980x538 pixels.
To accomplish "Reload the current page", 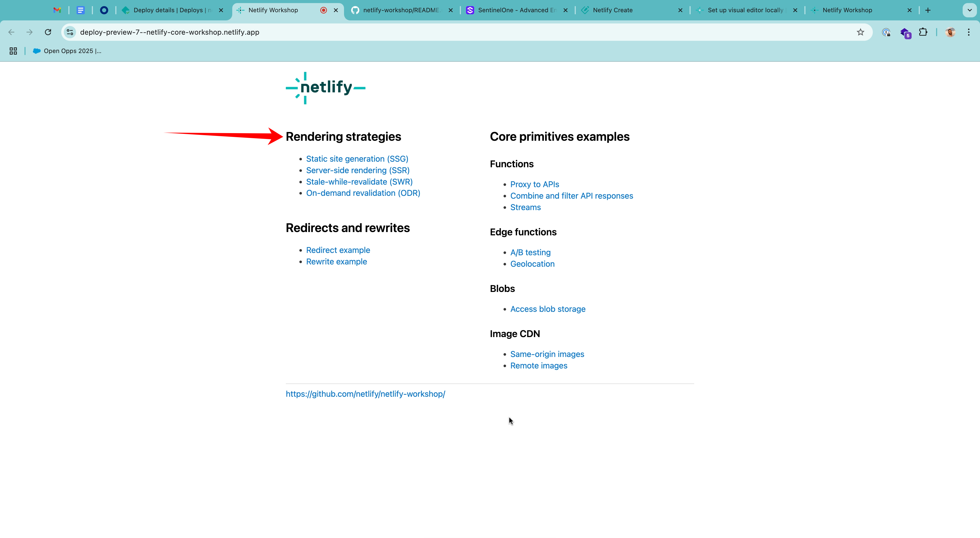I will tap(48, 32).
